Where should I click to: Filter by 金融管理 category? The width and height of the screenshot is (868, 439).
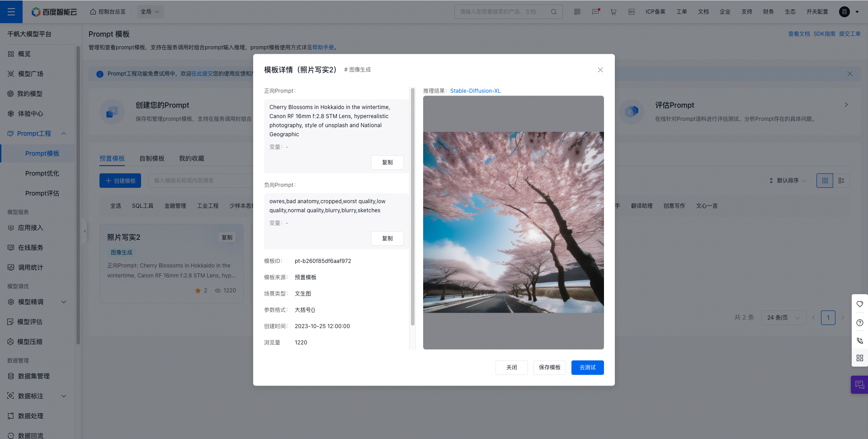tap(175, 206)
